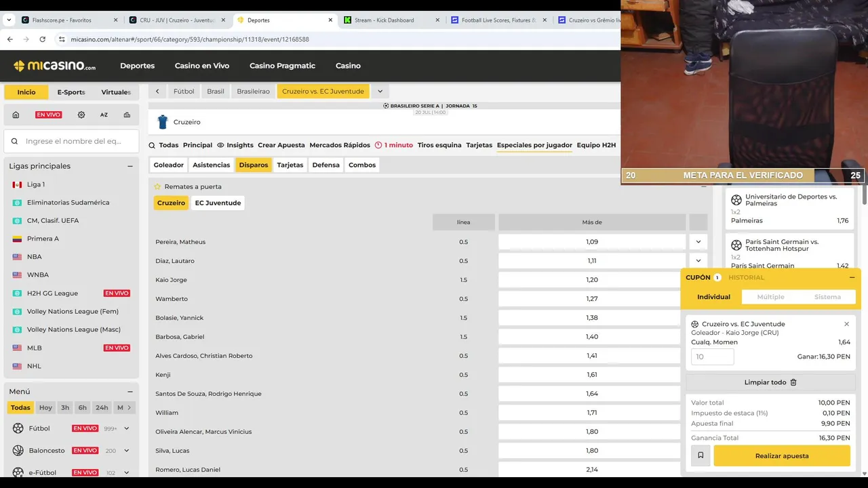Switch to the Asistencias tab
Image resolution: width=868 pixels, height=488 pixels.
211,165
